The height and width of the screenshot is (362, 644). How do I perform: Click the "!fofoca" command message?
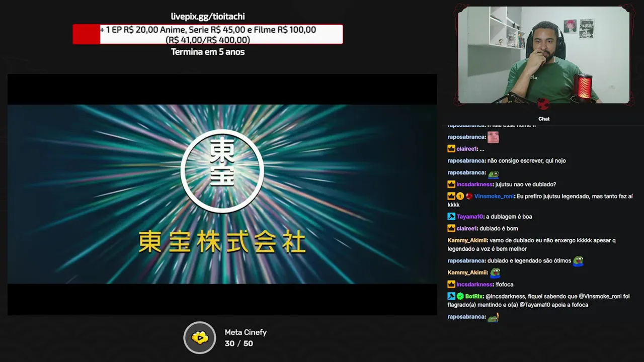504,285
